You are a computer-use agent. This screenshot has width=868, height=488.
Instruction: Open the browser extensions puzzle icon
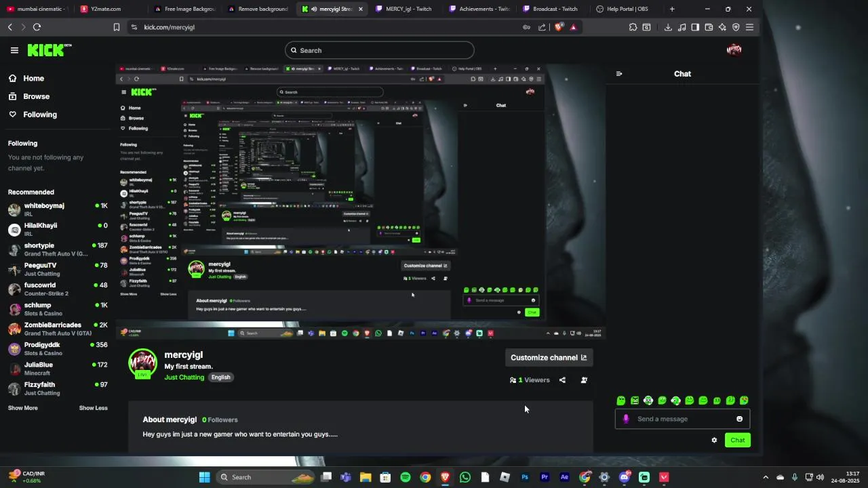(x=633, y=27)
